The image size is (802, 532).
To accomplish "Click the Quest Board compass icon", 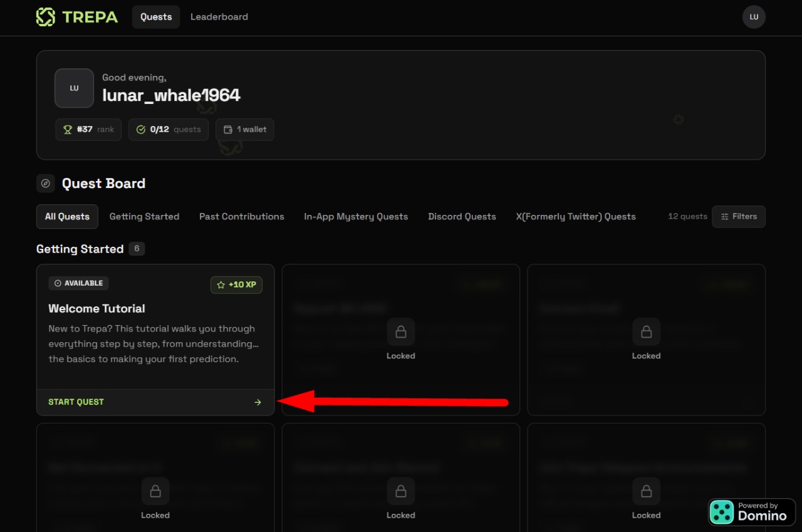I will tap(45, 184).
